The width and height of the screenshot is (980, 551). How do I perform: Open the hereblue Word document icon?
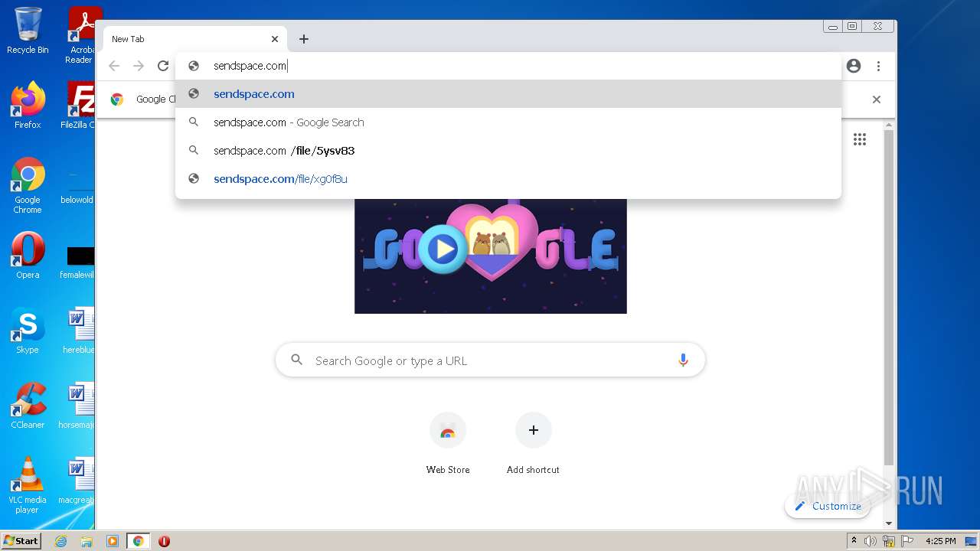pos(80,331)
